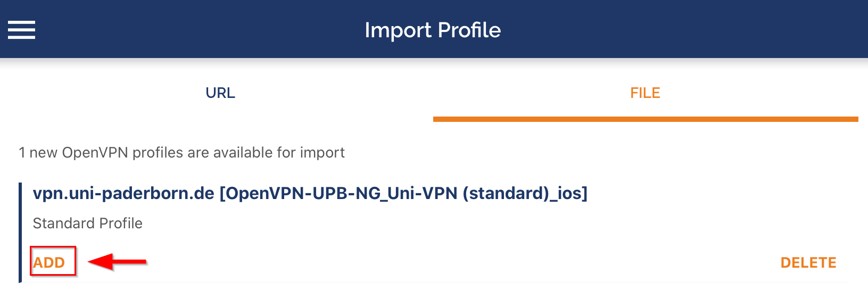868x306 pixels.
Task: Open the hamburger navigation menu
Action: click(x=21, y=30)
